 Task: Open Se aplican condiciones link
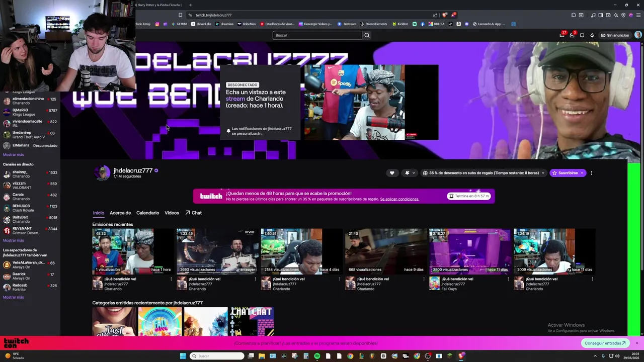click(x=399, y=199)
